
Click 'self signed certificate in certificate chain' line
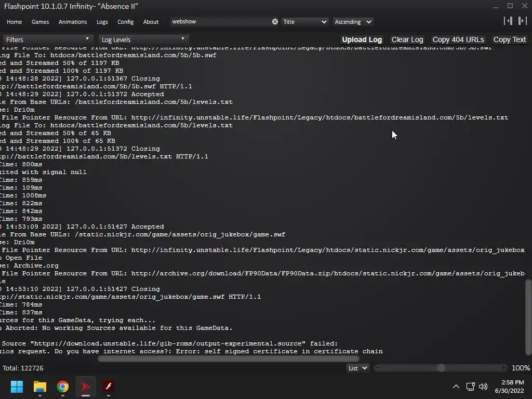pos(191,352)
